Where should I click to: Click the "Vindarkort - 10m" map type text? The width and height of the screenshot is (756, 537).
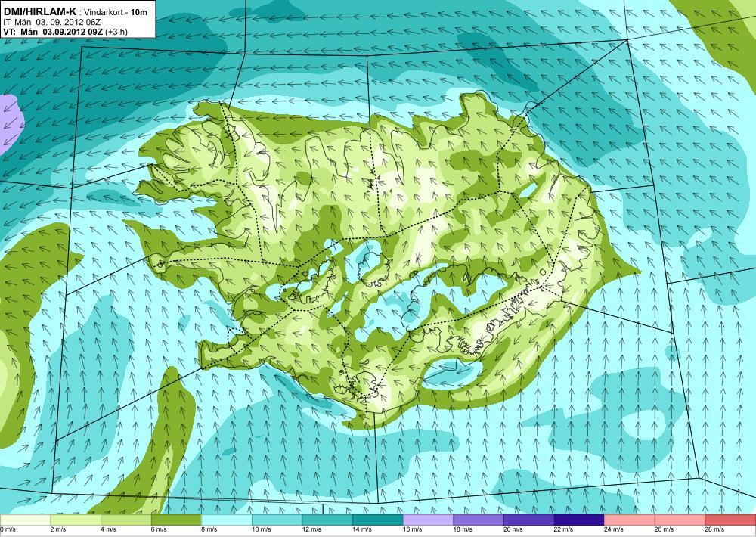pyautogui.click(x=116, y=13)
